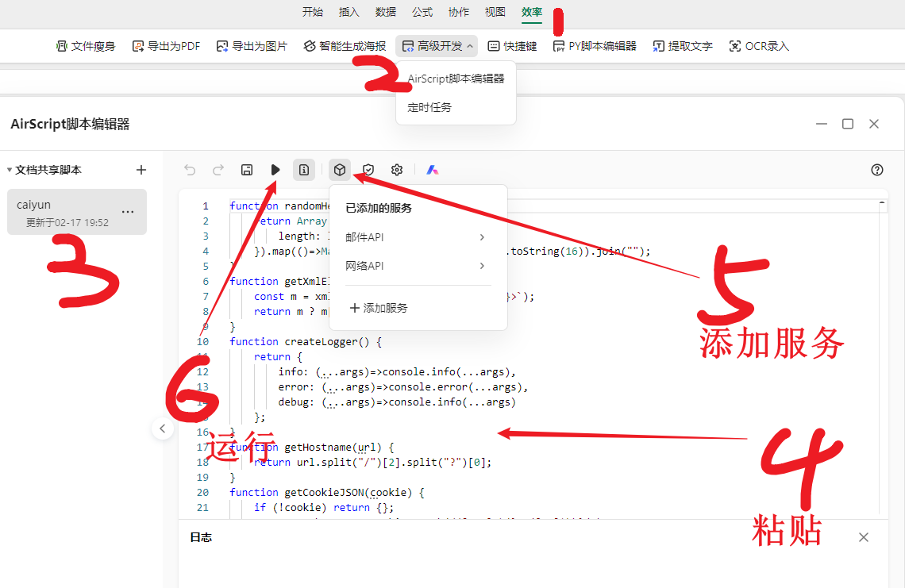This screenshot has height=588, width=905.
Task: Save the script using the save icon
Action: click(x=247, y=169)
